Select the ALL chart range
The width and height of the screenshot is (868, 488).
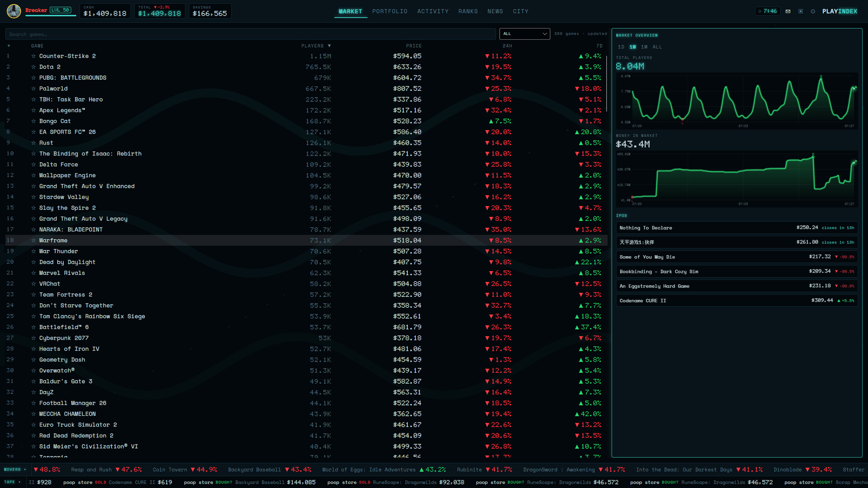657,47
